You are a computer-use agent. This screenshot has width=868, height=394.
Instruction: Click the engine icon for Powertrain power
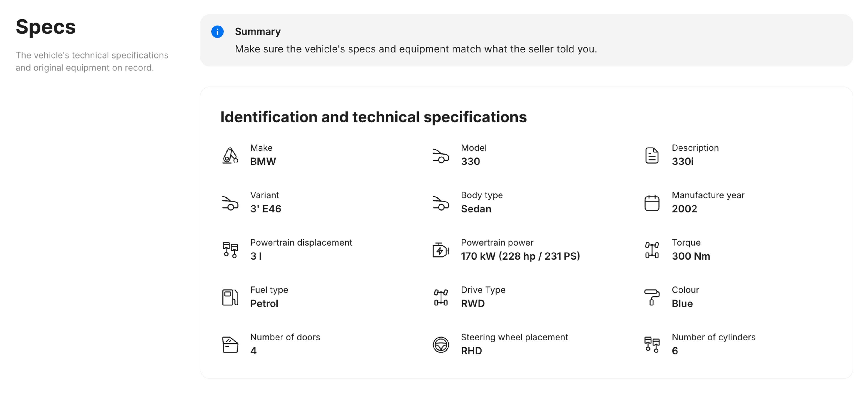tap(441, 250)
